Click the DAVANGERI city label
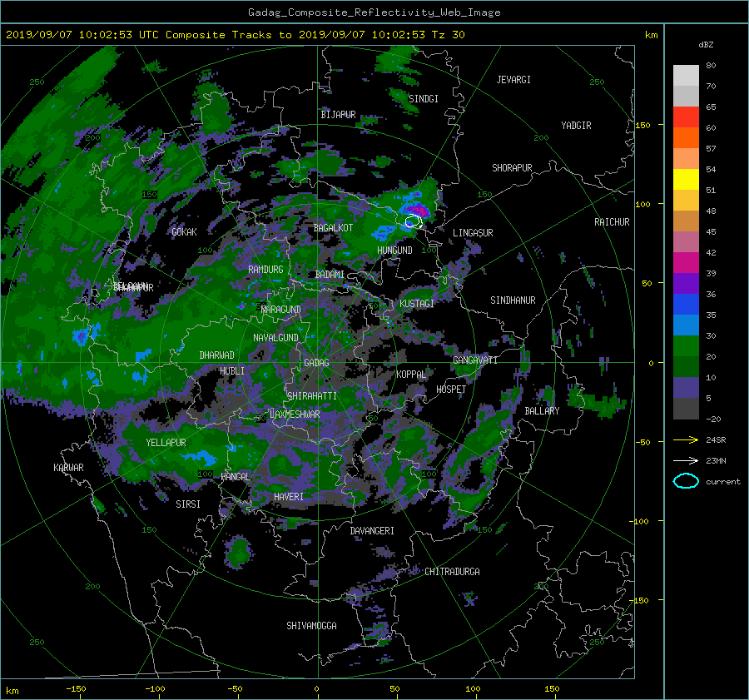749x700 pixels. [x=372, y=531]
